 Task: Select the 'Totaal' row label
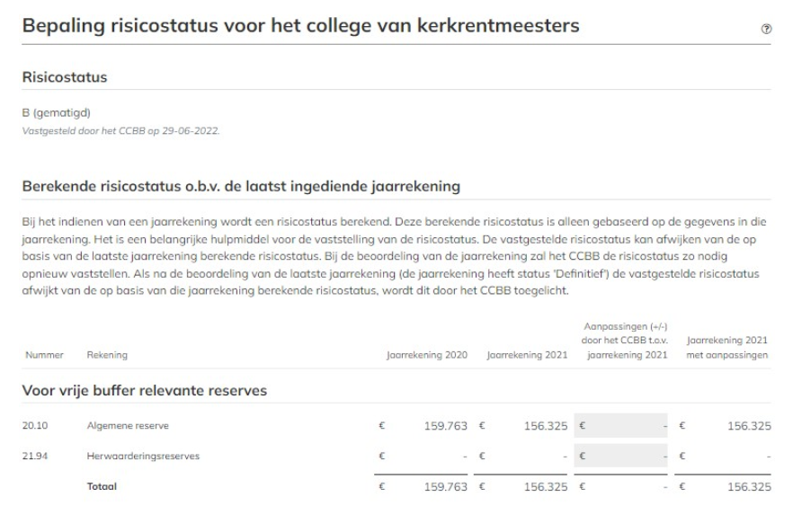tap(102, 486)
